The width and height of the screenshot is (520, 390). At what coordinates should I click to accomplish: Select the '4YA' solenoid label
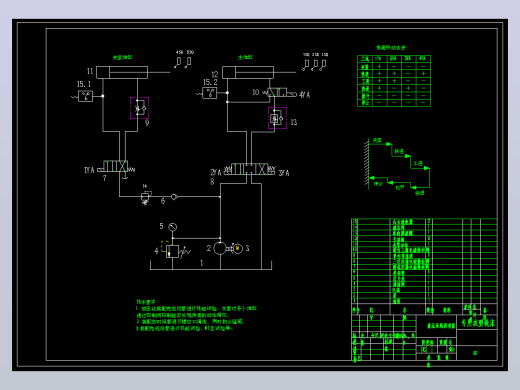304,95
